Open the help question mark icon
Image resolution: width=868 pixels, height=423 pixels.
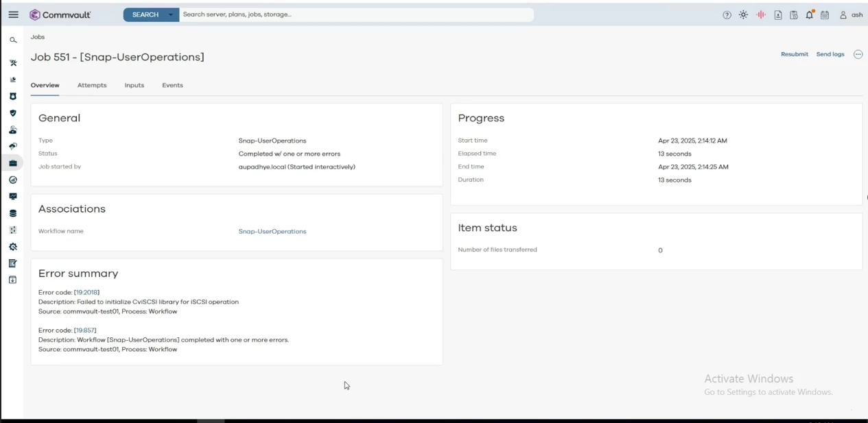coord(727,15)
